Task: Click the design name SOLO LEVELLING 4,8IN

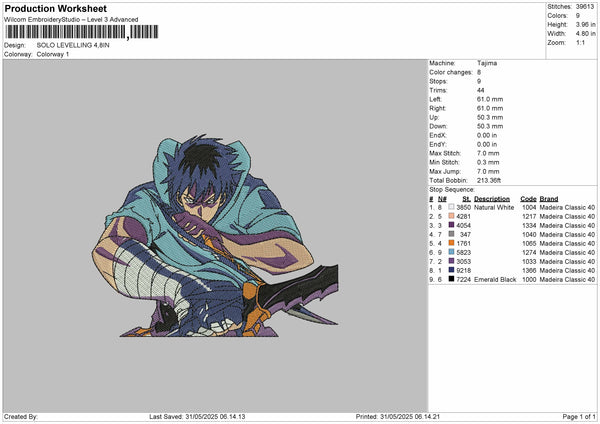Action: tap(73, 45)
